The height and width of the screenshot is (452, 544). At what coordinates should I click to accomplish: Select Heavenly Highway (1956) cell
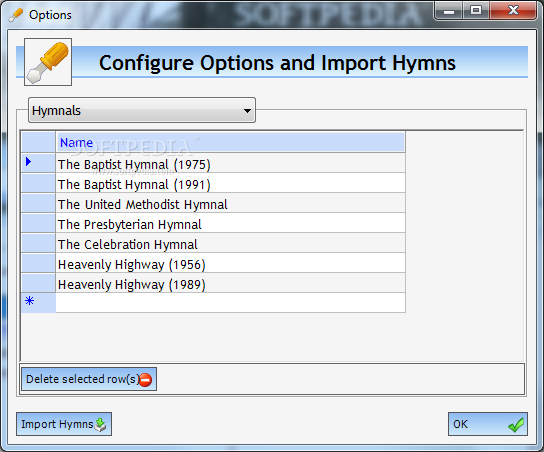230,263
